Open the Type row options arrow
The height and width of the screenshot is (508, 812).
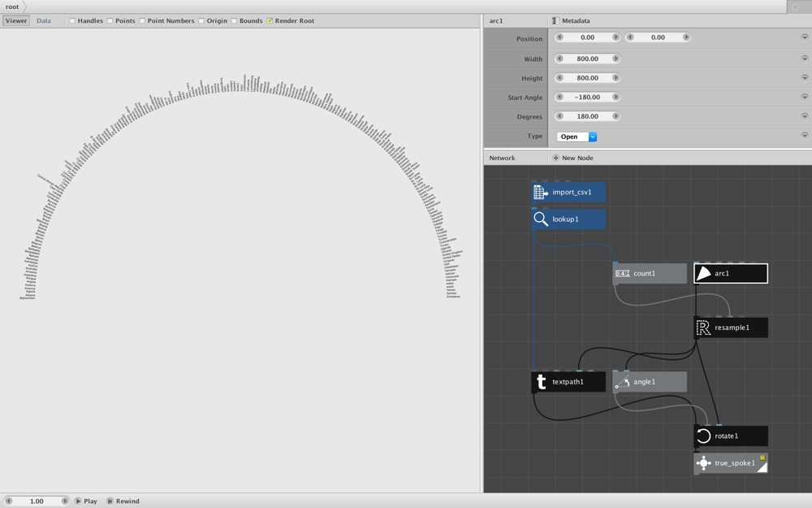tap(805, 135)
